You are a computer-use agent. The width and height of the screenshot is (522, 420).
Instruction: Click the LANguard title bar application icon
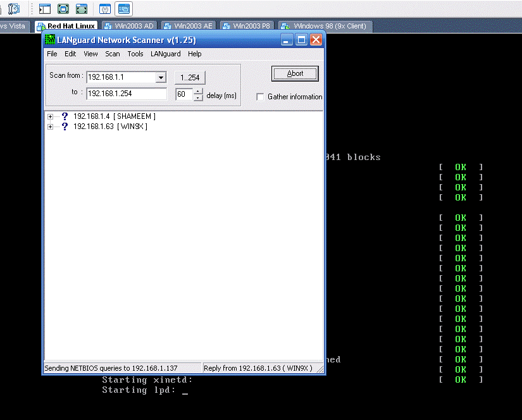pos(50,40)
